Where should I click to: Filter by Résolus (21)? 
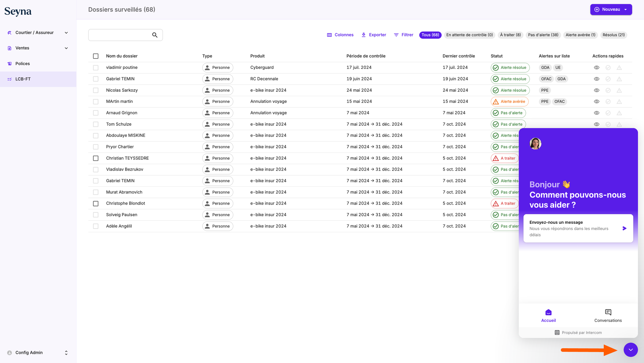[613, 35]
